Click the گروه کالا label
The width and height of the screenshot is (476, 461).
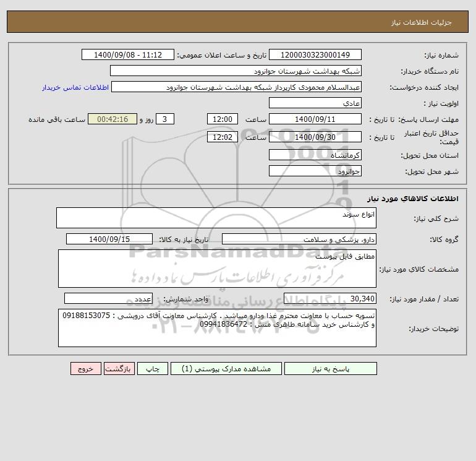(x=444, y=239)
